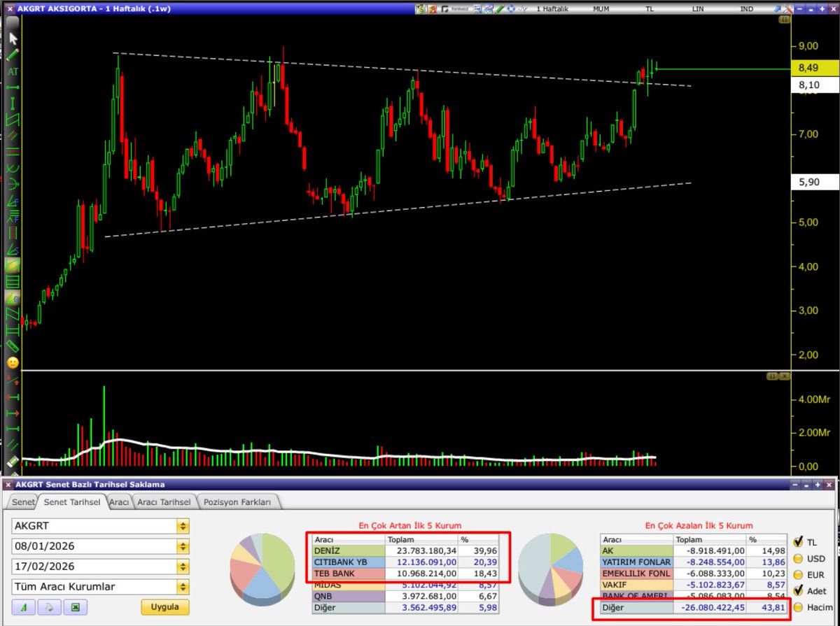This screenshot has width=840, height=626.
Task: Click the blue four-arrow move icon
Action: (x=510, y=9)
